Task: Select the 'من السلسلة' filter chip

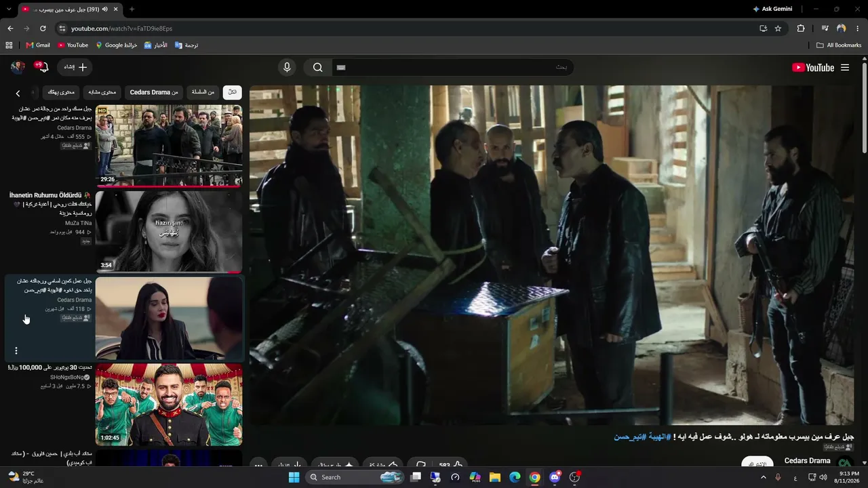Action: point(203,92)
